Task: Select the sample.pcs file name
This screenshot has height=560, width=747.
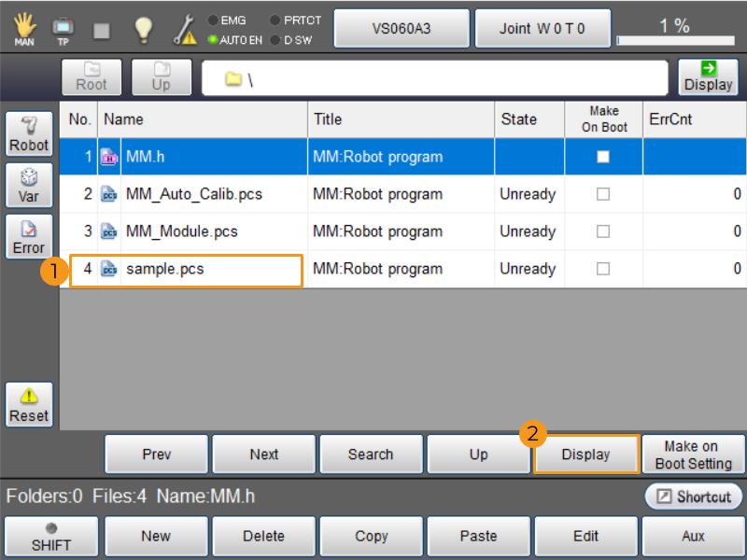Action: [x=165, y=269]
